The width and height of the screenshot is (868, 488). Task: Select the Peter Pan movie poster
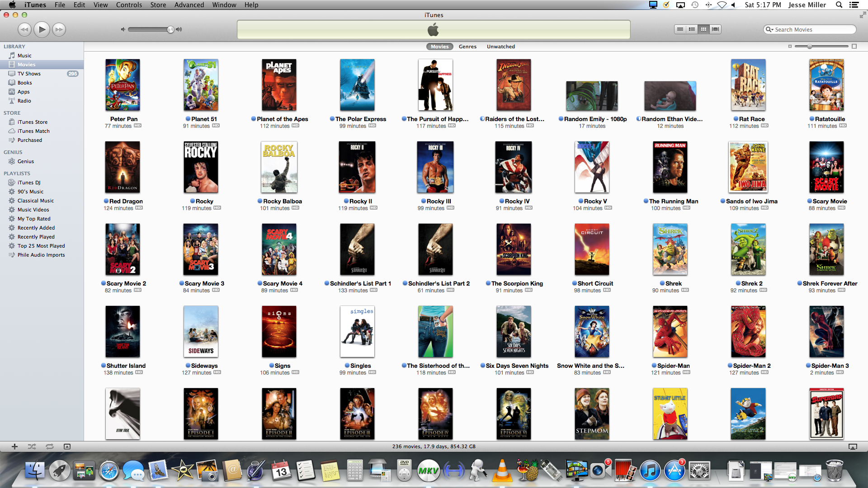(x=123, y=85)
